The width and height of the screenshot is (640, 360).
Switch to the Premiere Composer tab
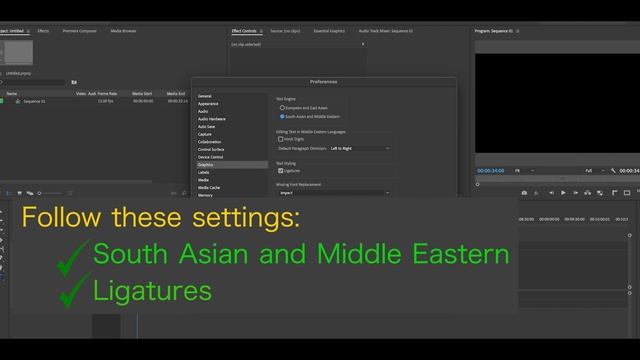click(80, 31)
